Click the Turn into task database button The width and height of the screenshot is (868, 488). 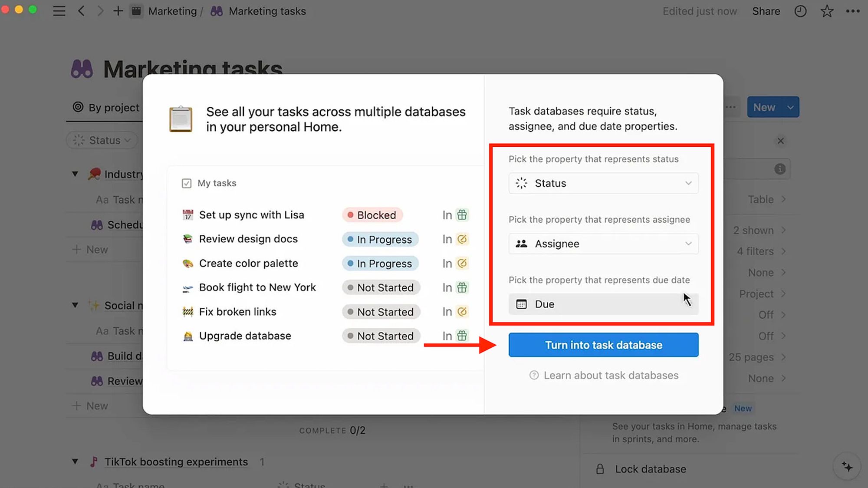tap(603, 345)
